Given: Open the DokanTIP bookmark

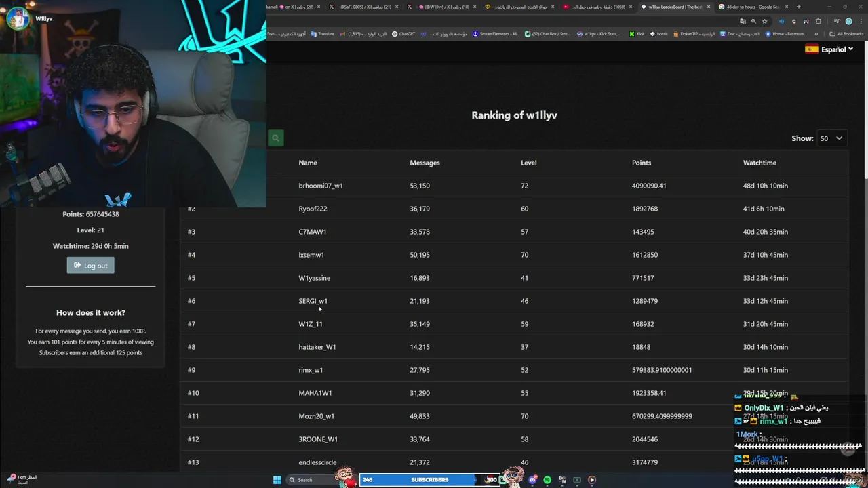Looking at the screenshot, I should point(694,34).
